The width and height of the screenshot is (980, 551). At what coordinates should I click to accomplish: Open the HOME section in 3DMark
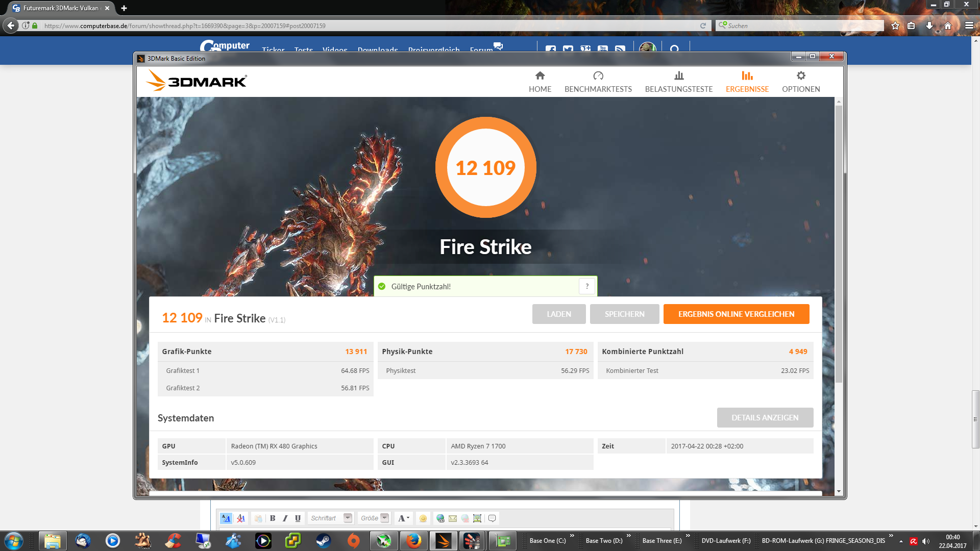[540, 82]
